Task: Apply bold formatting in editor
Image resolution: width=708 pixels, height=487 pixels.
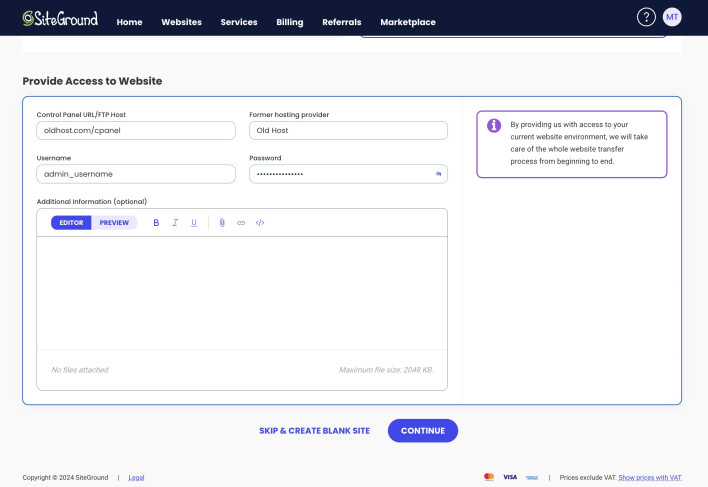Action: click(x=156, y=223)
